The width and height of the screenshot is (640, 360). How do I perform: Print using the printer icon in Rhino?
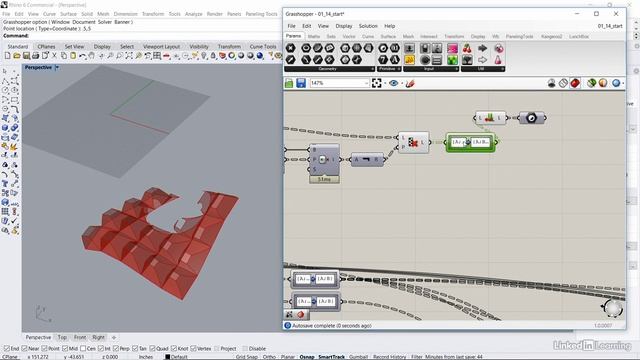pos(36,56)
